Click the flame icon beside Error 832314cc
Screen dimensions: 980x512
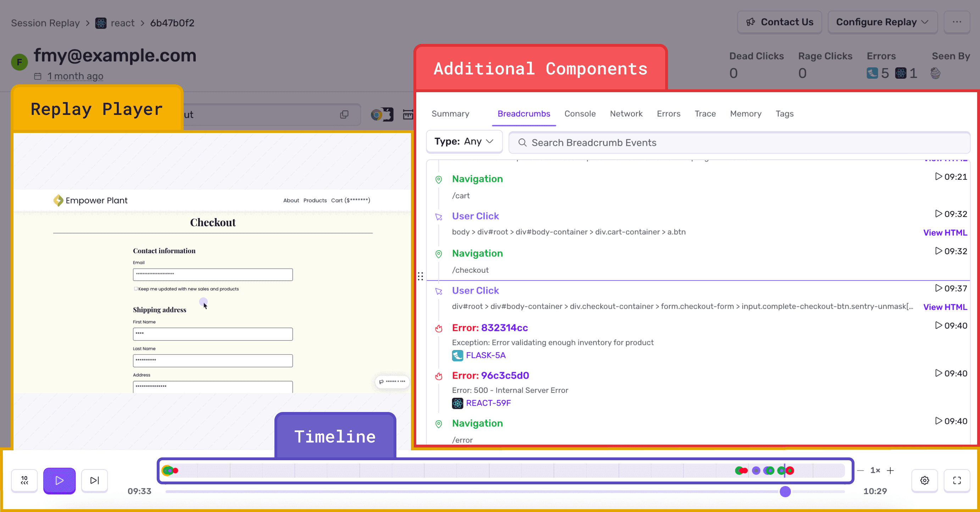pos(439,329)
